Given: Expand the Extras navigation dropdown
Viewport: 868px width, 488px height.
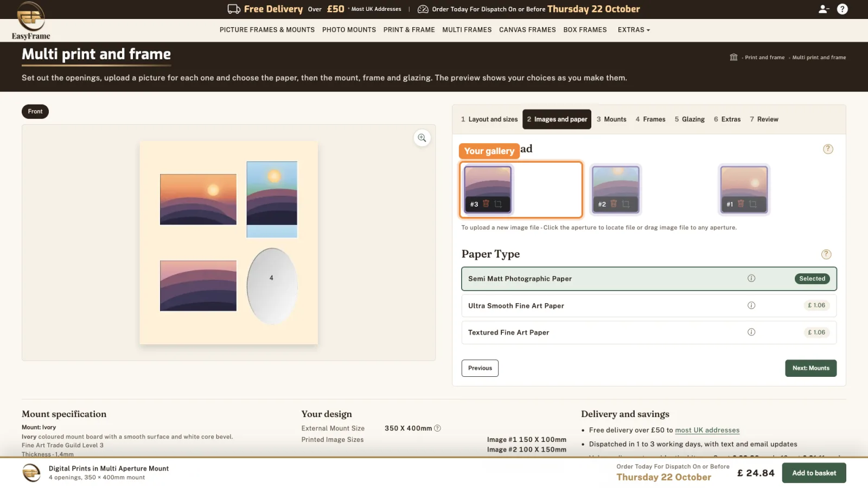Looking at the screenshot, I should tap(634, 30).
